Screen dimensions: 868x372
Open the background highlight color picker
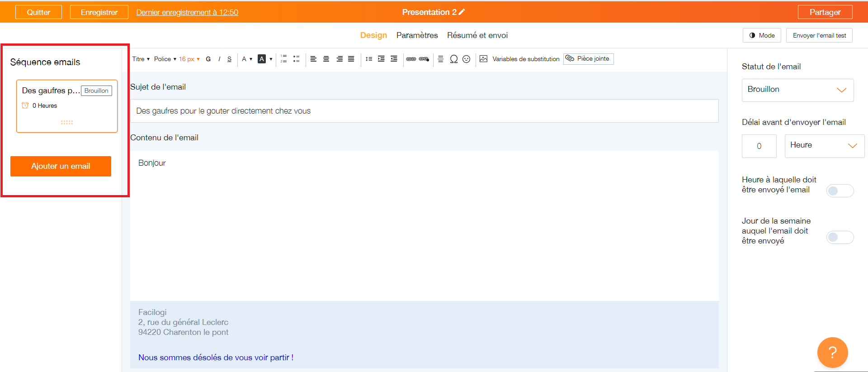coord(265,59)
